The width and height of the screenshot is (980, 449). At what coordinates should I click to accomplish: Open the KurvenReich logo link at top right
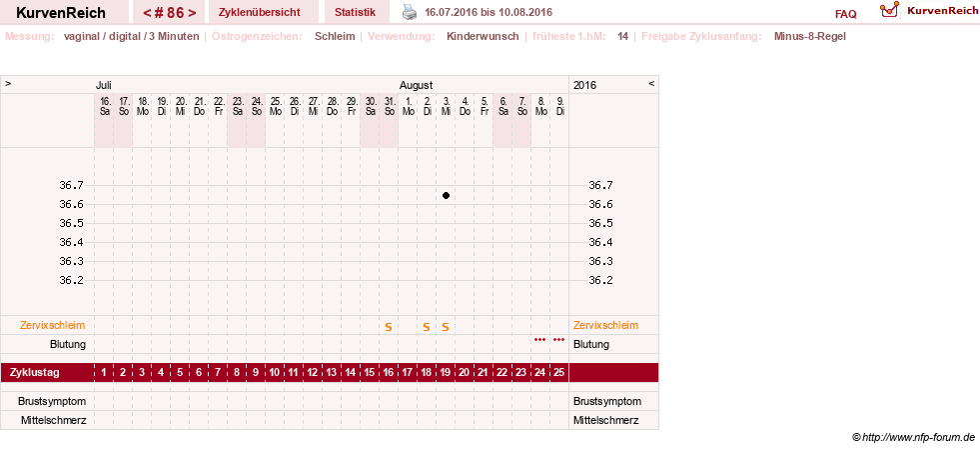(x=928, y=10)
